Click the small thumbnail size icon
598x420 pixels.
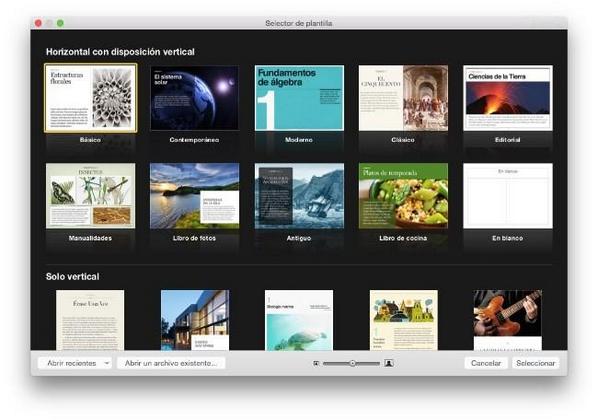click(316, 363)
